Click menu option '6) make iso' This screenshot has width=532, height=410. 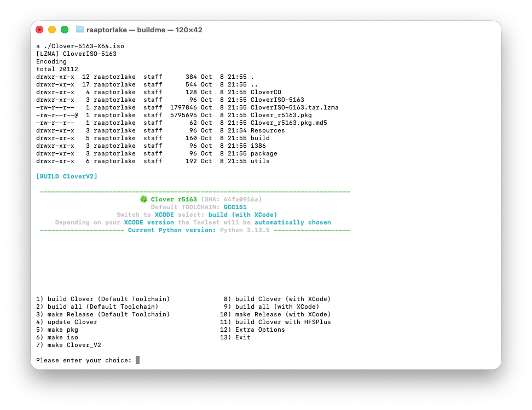click(x=57, y=337)
